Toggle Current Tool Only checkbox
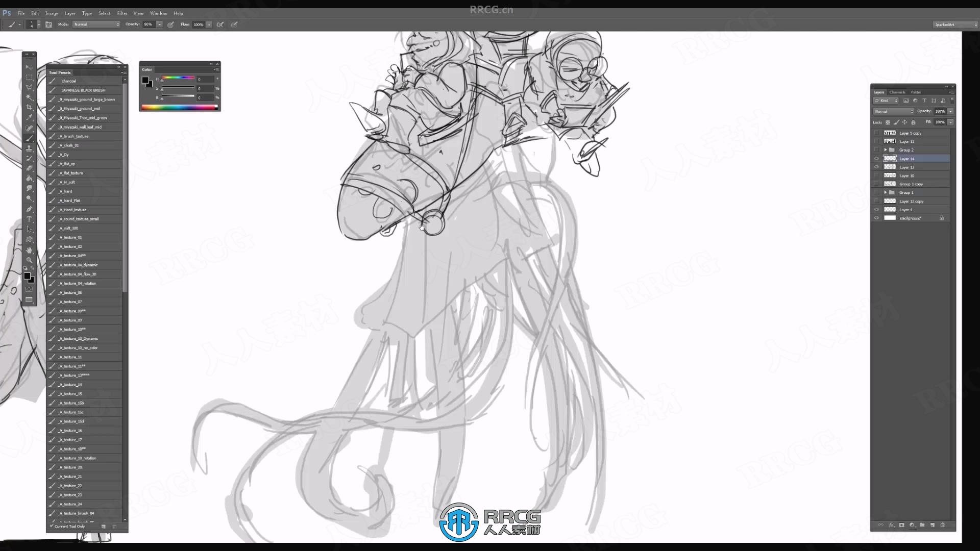Image resolution: width=980 pixels, height=551 pixels. pyautogui.click(x=52, y=526)
